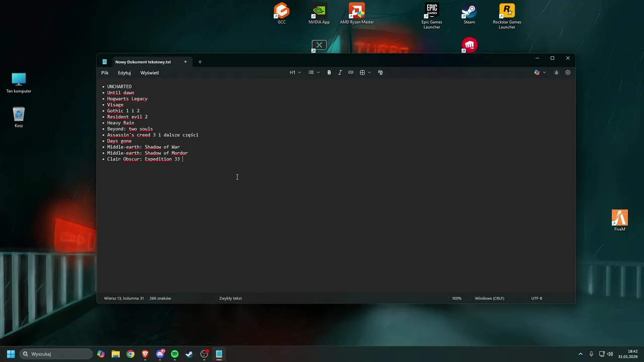Open the bullet list dropdown

314,72
